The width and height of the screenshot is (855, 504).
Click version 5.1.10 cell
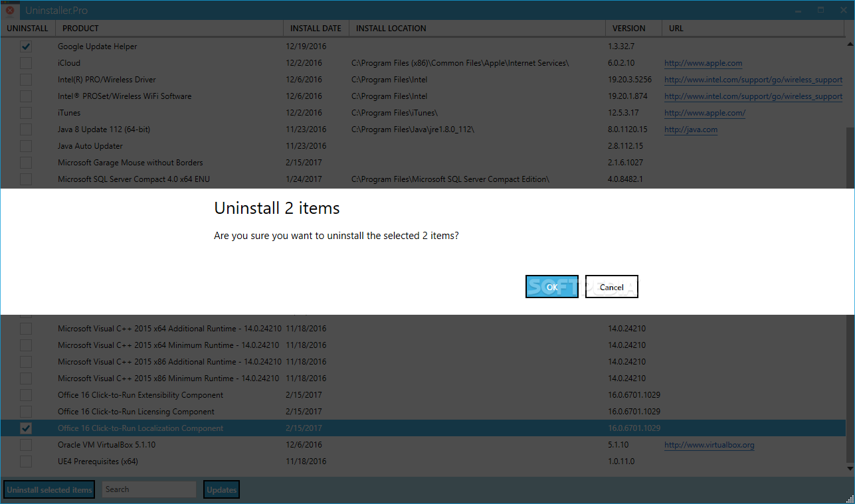(x=618, y=445)
